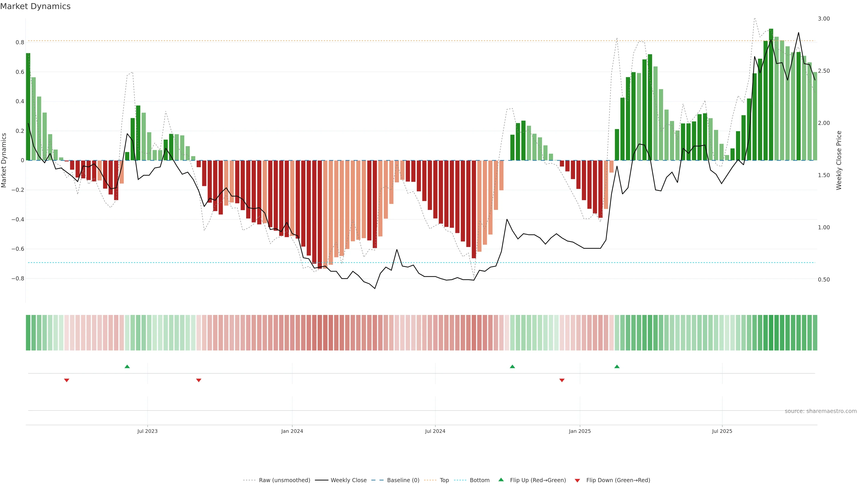Click the Flip Down red triangle legend icon
The image size is (868, 488).
click(577, 480)
